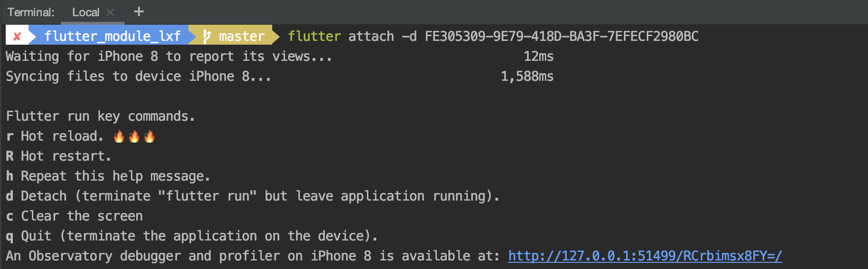Click the Detach command description line

[260, 196]
